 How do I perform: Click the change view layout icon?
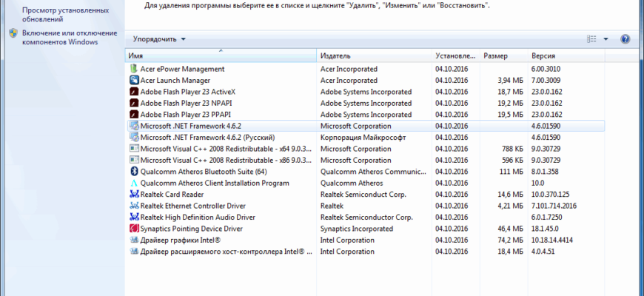(591, 39)
